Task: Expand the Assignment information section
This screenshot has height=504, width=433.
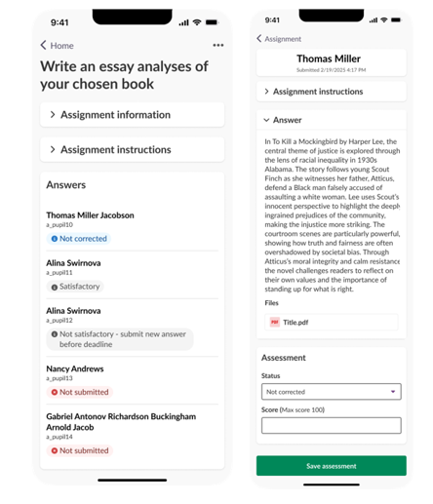Action: (132, 115)
